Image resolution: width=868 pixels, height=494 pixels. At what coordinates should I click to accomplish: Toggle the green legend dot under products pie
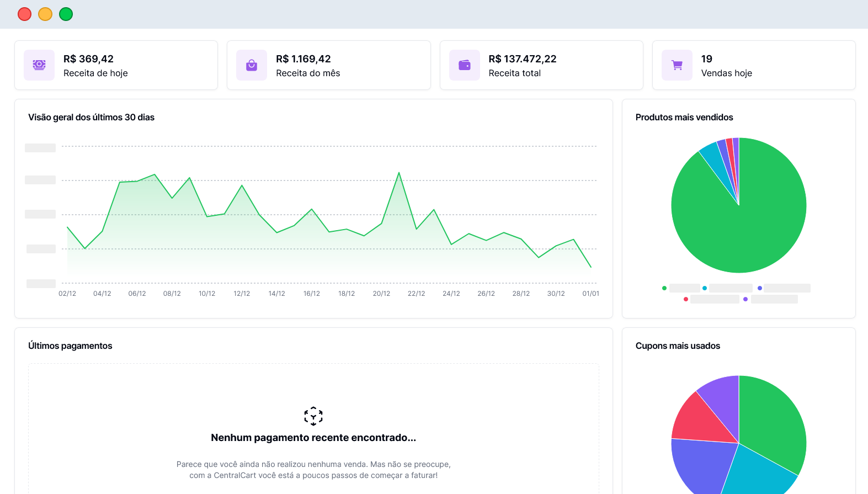pyautogui.click(x=664, y=288)
